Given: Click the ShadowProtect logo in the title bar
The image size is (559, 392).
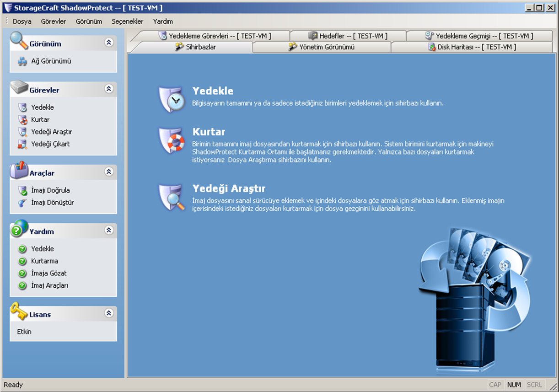Looking at the screenshot, I should (x=7, y=8).
